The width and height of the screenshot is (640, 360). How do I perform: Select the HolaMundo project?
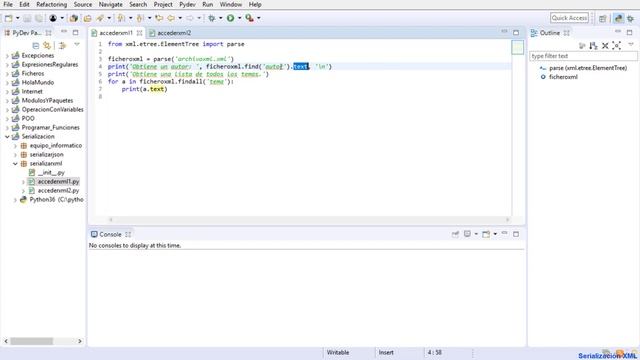[38, 82]
